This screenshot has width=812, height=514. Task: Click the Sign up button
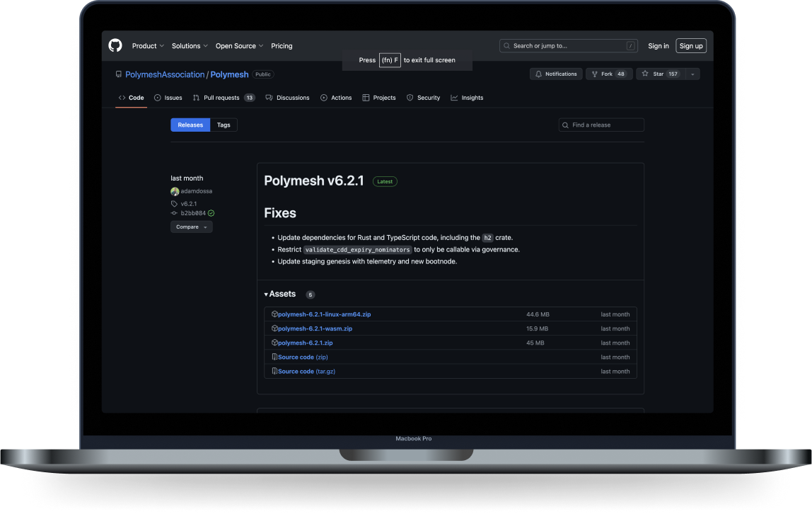pos(691,46)
